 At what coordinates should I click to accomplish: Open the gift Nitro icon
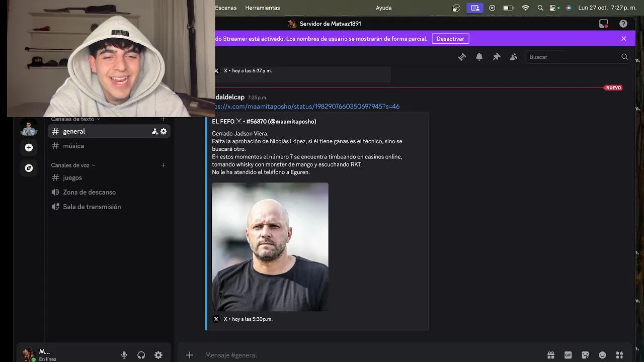tap(551, 355)
